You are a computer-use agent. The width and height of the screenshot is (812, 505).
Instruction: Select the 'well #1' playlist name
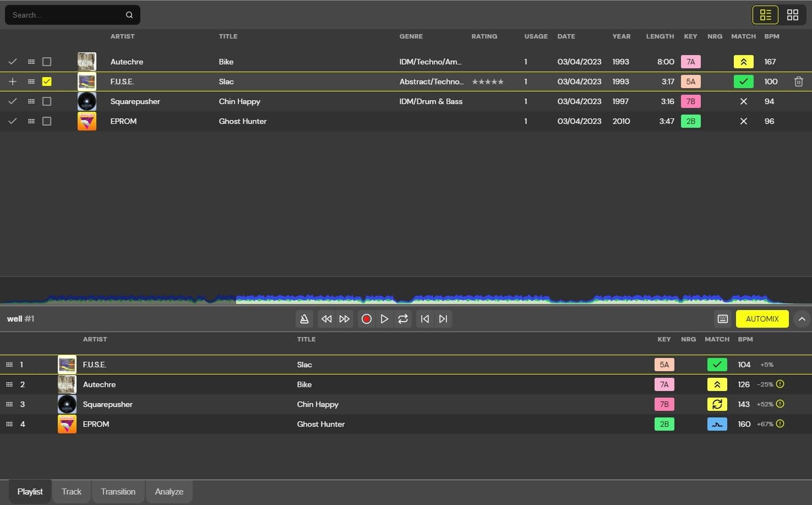(20, 319)
